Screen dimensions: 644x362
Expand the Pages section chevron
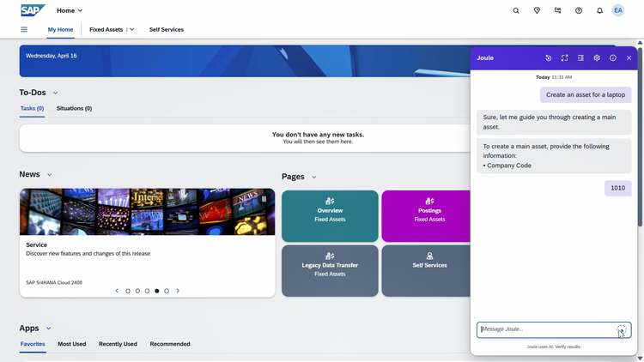[x=314, y=178]
